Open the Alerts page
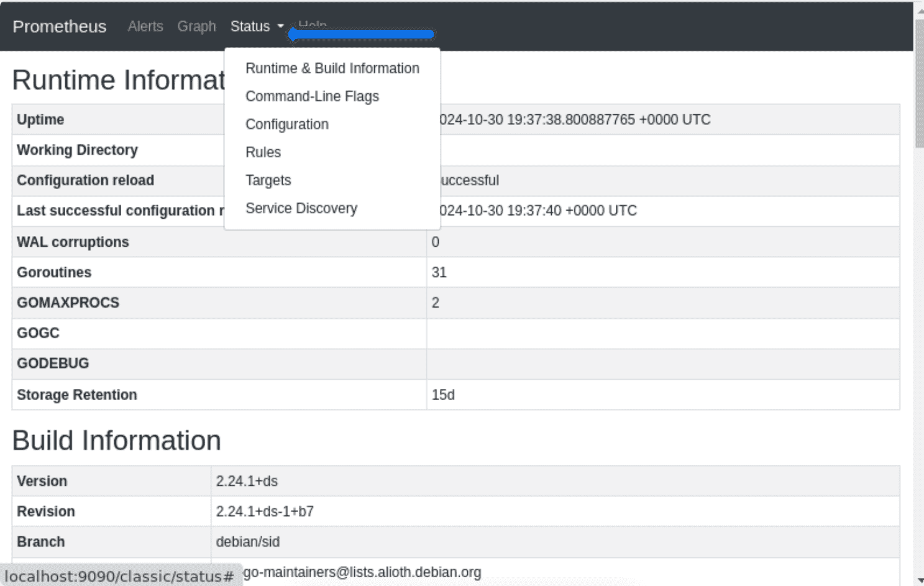924x586 pixels. pos(145,27)
